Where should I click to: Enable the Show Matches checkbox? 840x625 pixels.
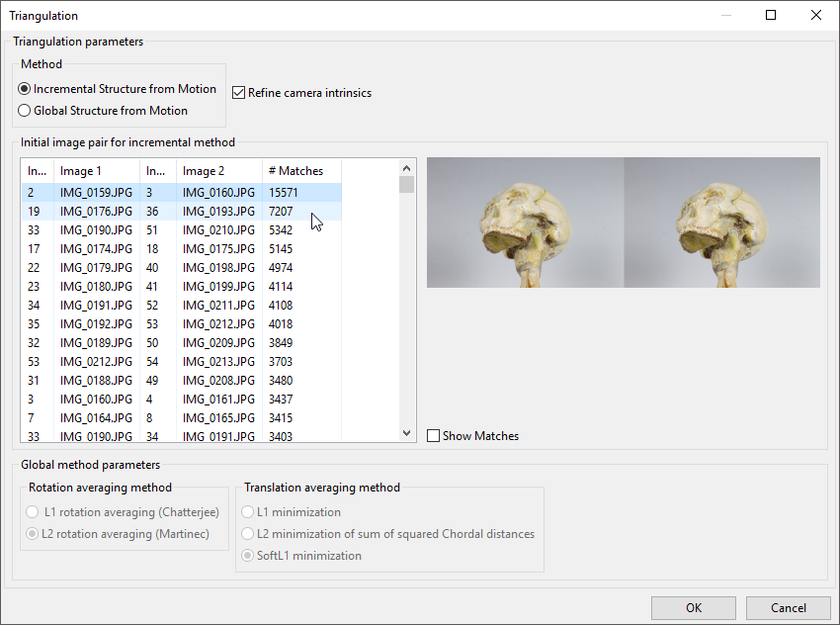[434, 436]
